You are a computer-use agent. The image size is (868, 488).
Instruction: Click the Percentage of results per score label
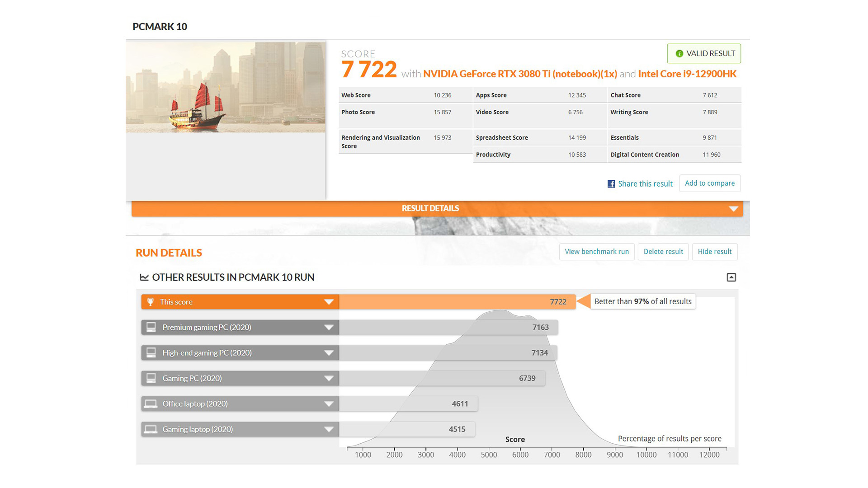tap(670, 439)
